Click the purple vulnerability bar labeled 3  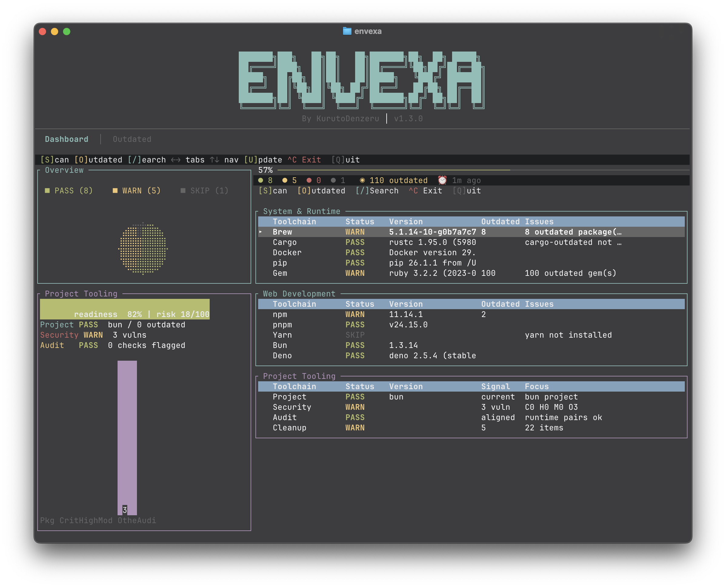click(x=127, y=438)
